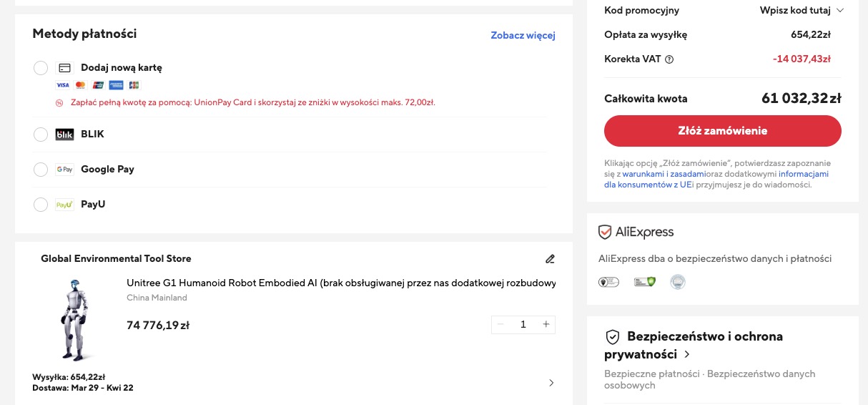Select the Dodaj nową kartę radio button

tap(41, 68)
